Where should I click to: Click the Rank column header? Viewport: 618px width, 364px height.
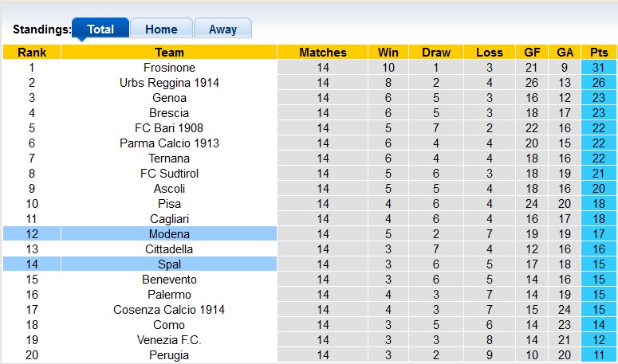tap(32, 53)
